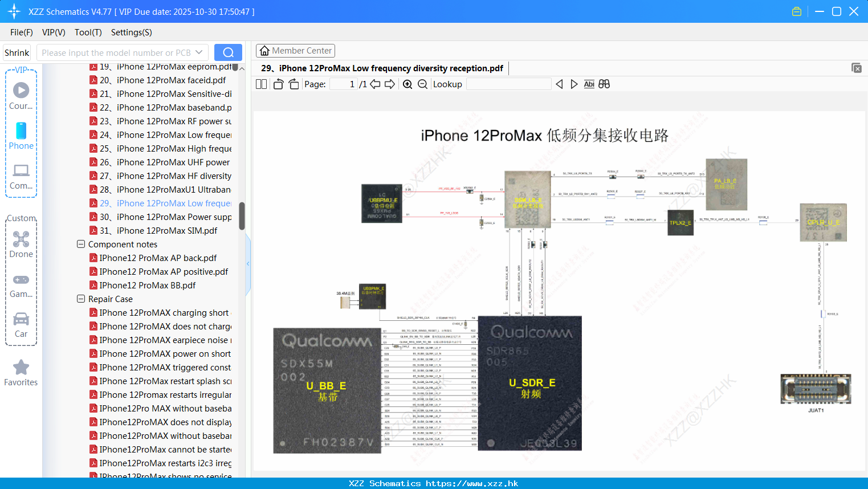868x489 pixels.
Task: Open 27, iPhone 12ProMax HF diversity file
Action: (x=161, y=176)
